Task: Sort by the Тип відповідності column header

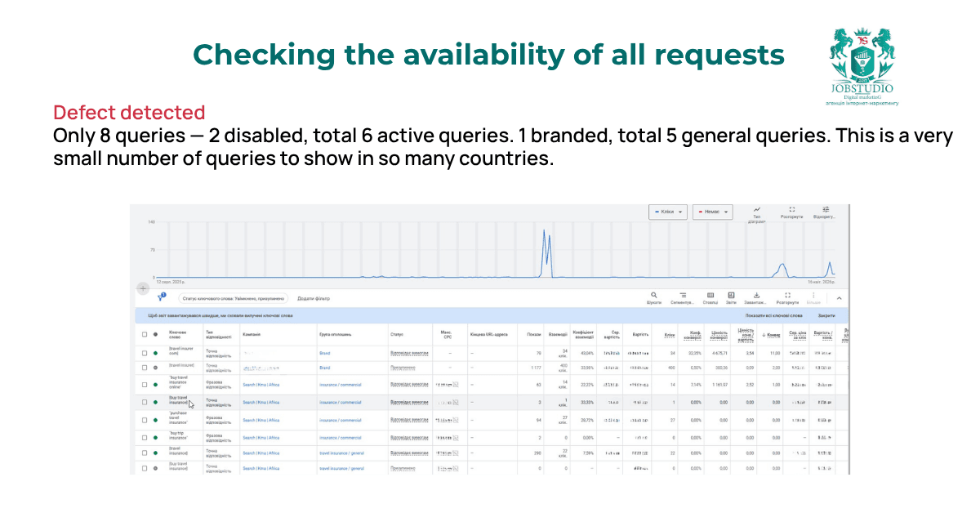Action: pos(218,334)
